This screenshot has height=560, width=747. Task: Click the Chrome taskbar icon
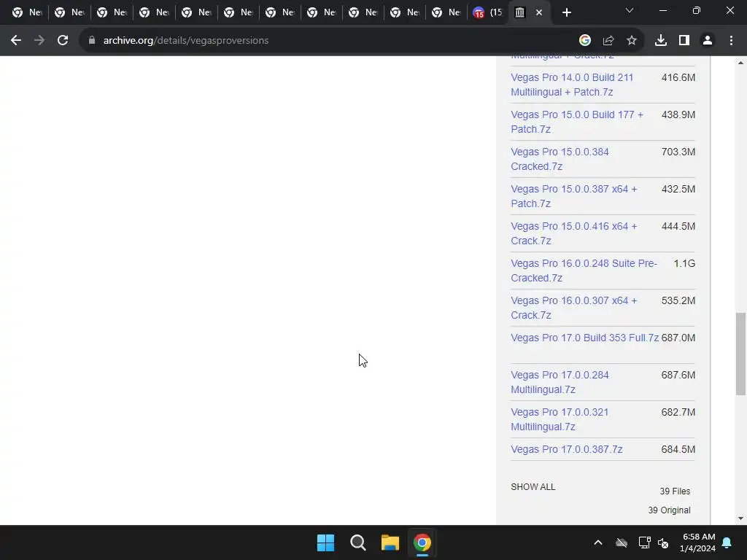(x=422, y=542)
